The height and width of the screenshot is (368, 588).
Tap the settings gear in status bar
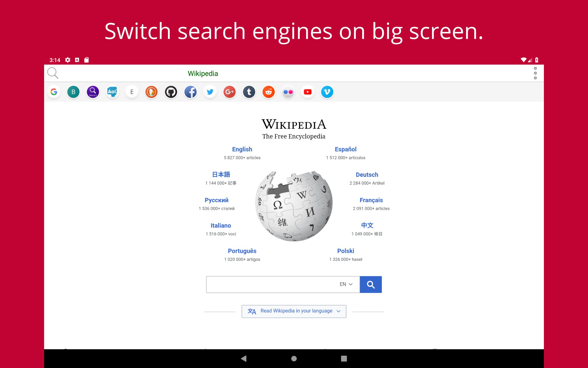[x=68, y=60]
